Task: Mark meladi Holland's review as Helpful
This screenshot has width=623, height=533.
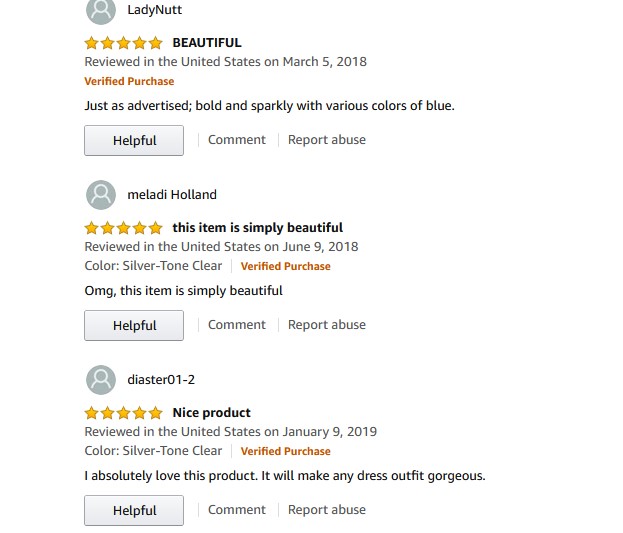Action: [x=134, y=326]
